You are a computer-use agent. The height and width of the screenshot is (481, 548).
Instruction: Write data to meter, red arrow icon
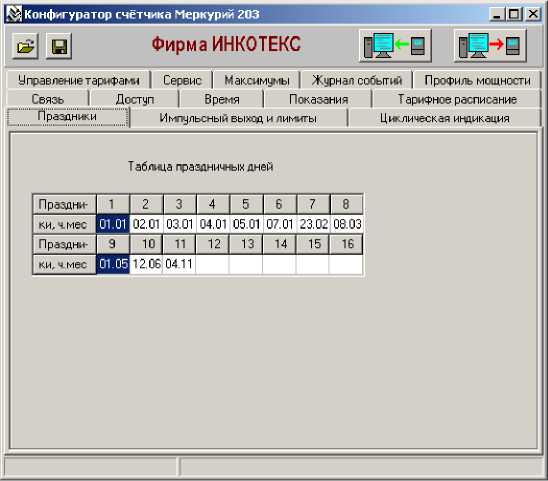coord(490,46)
